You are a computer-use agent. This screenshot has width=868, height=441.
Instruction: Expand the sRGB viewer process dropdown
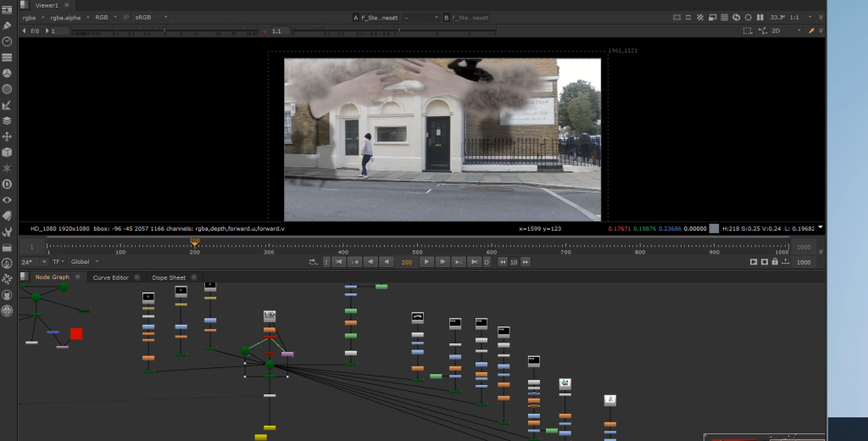point(152,17)
